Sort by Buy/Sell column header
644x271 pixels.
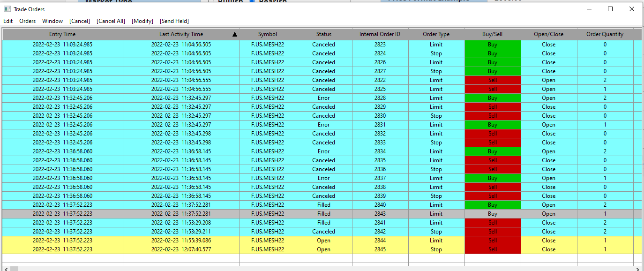[x=493, y=34]
